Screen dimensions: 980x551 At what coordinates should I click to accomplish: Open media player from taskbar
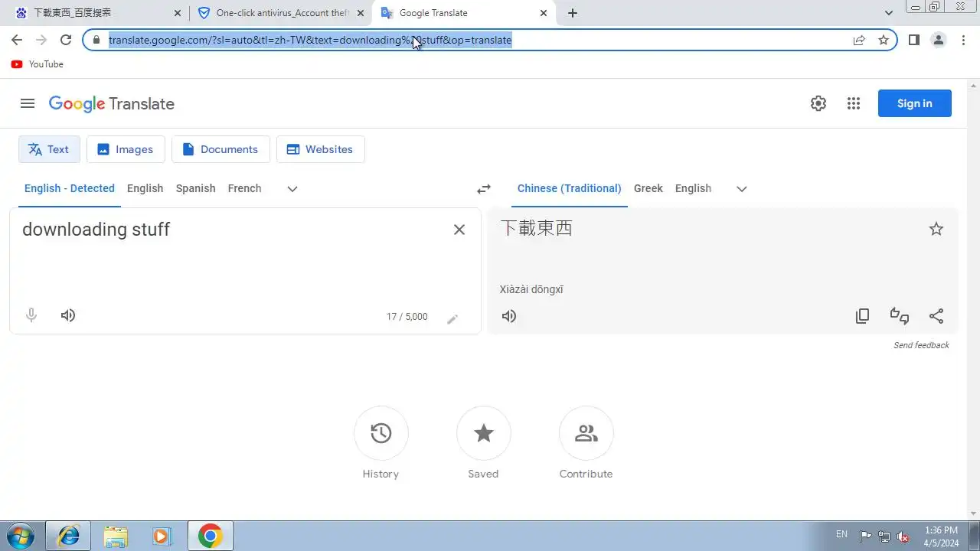(x=162, y=536)
